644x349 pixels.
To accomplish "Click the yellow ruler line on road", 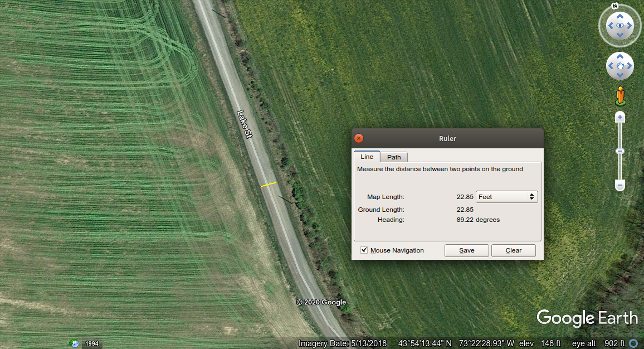I will coord(269,184).
